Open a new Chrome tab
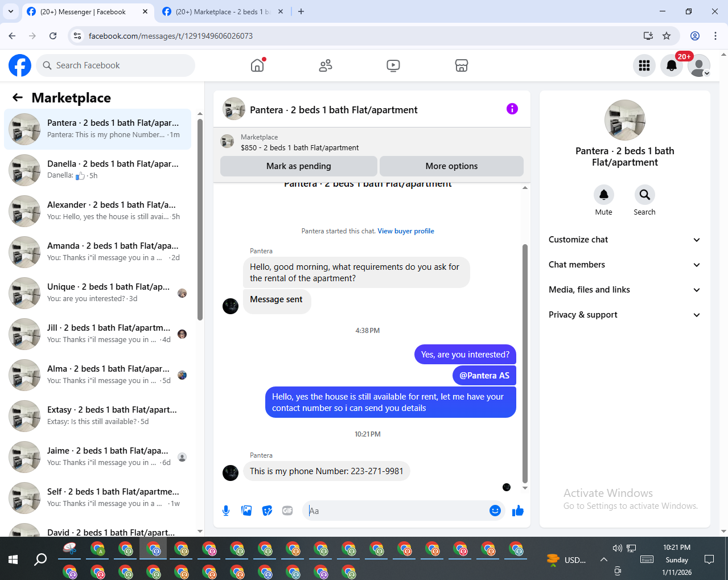Viewport: 728px width, 580px height. tap(301, 11)
